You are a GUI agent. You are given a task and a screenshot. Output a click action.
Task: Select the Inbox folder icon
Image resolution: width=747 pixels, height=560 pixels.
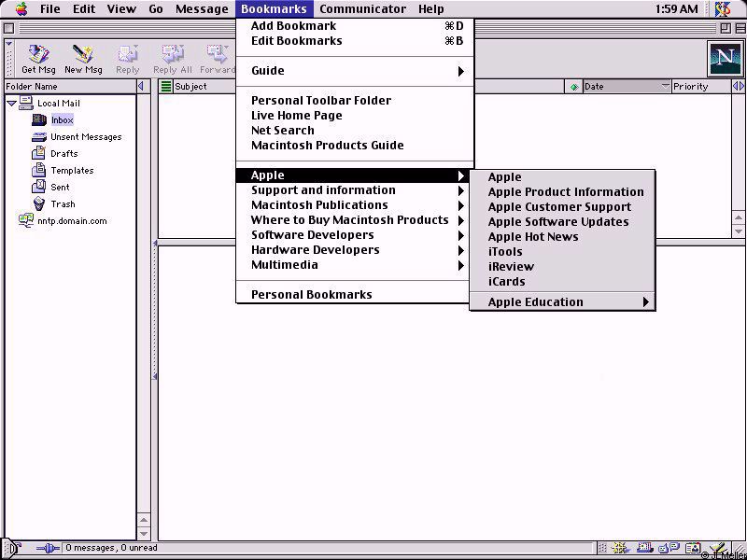click(x=39, y=120)
